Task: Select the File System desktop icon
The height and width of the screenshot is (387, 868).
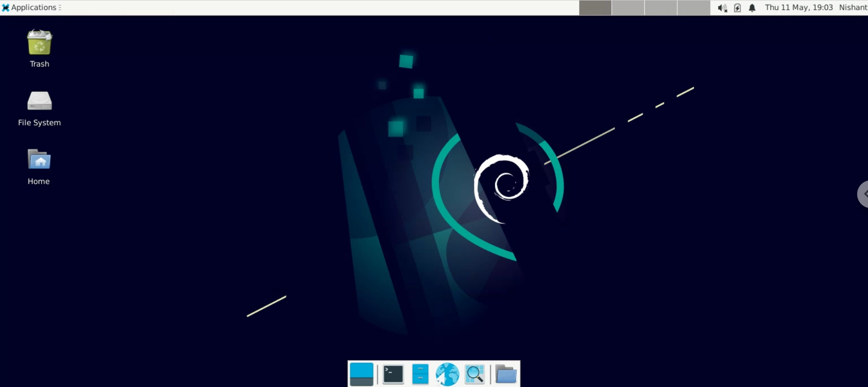Action: [39, 108]
